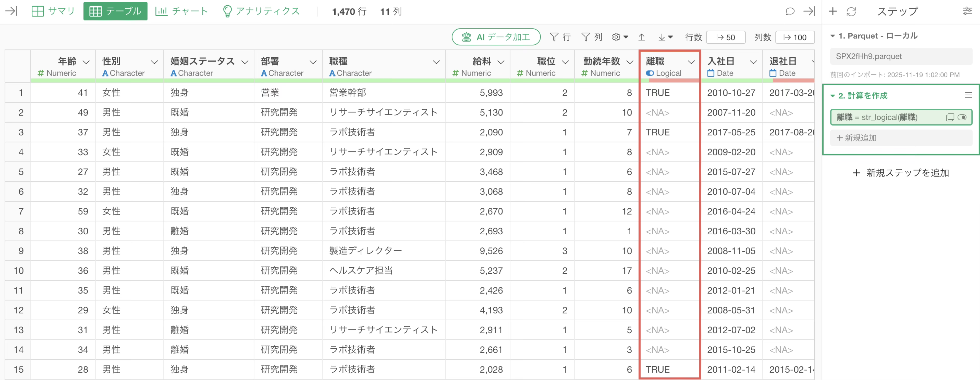Collapse the left panel arrow icon
Screen dimensions: 980x380
(x=11, y=11)
